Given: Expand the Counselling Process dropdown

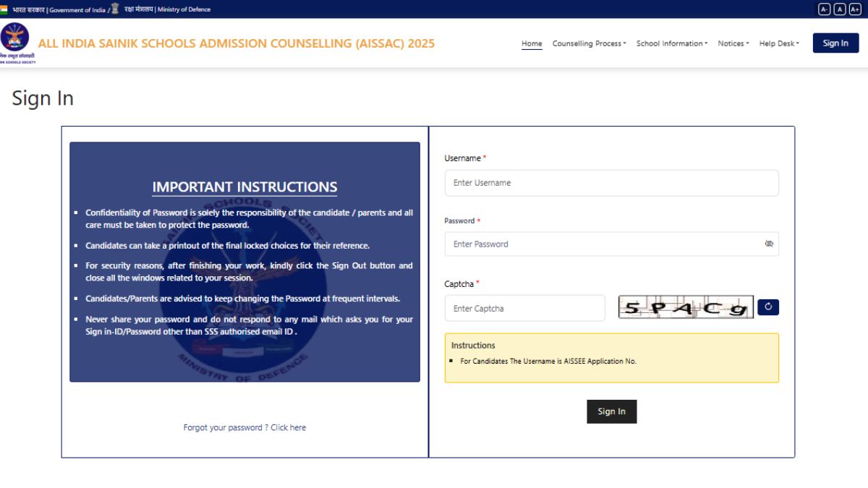Looking at the screenshot, I should [589, 43].
